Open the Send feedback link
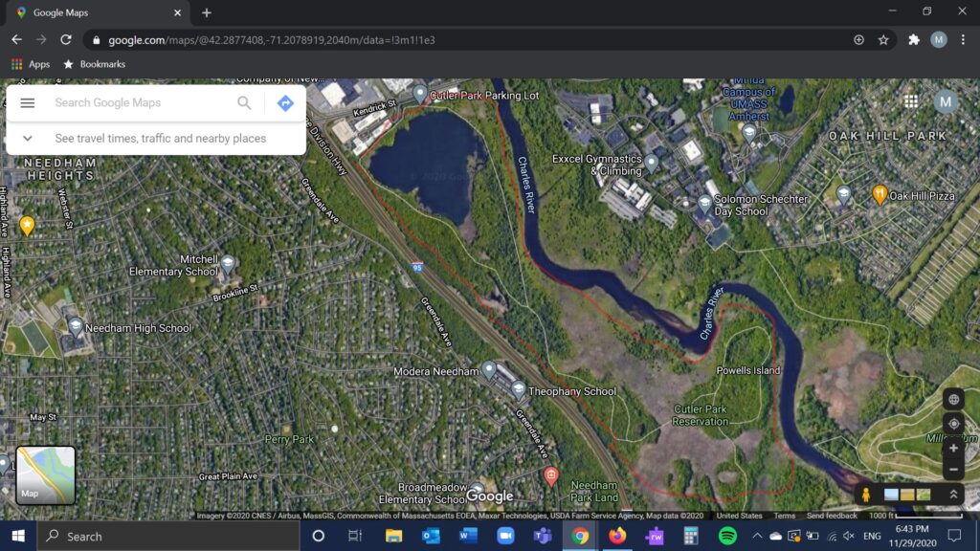Screen dimensions: 980x551 832,516
